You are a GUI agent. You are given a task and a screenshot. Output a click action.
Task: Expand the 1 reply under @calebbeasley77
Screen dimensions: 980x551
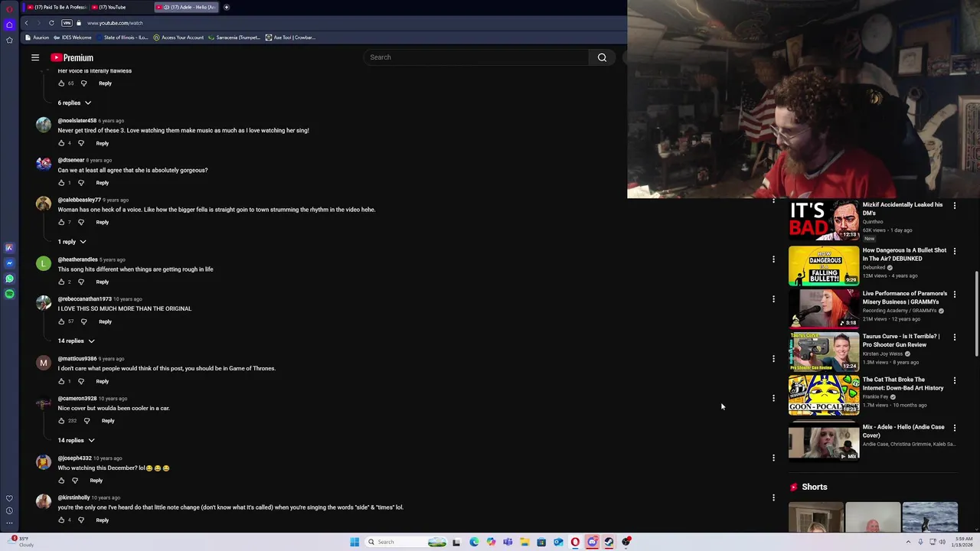point(72,242)
